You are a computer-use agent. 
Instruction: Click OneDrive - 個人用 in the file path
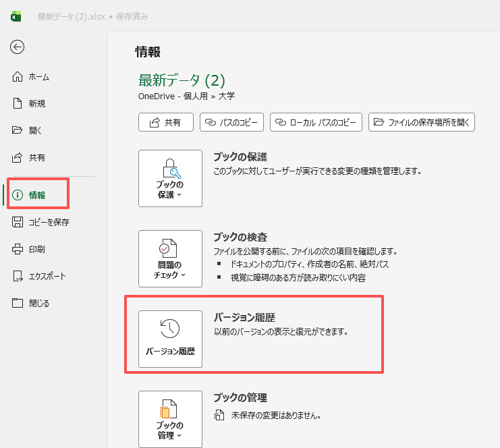(x=173, y=96)
